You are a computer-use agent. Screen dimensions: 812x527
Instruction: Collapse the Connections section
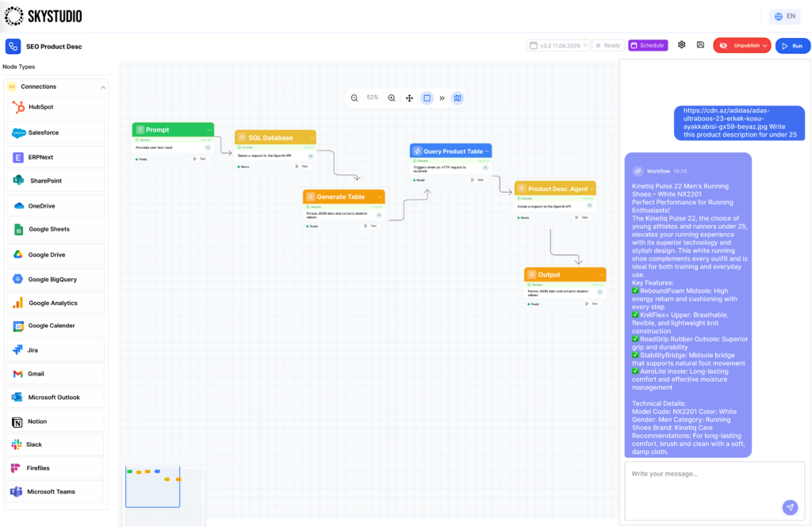(103, 87)
